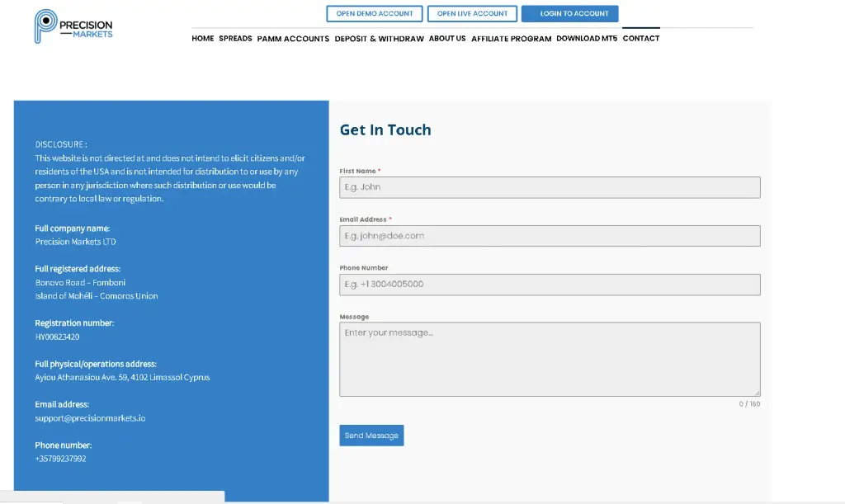Click the Precision Markets logo
The height and width of the screenshot is (504, 845).
(x=73, y=26)
